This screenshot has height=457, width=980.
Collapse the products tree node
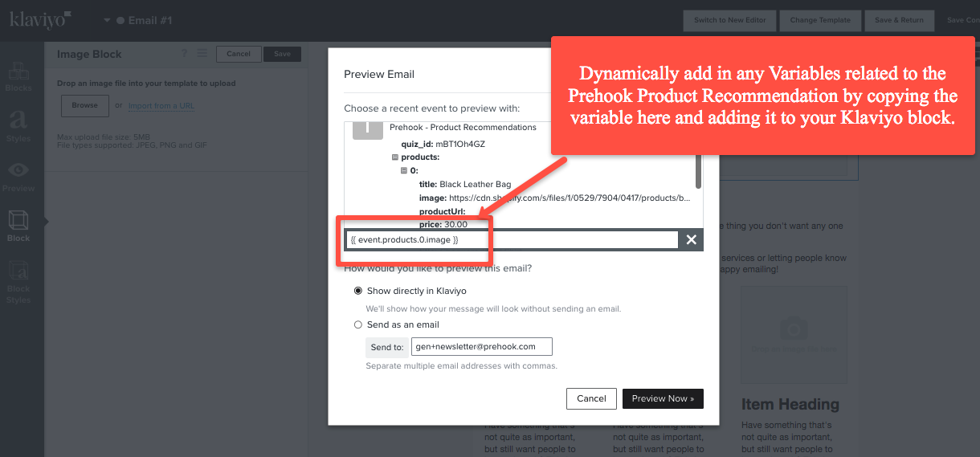pyautogui.click(x=395, y=157)
